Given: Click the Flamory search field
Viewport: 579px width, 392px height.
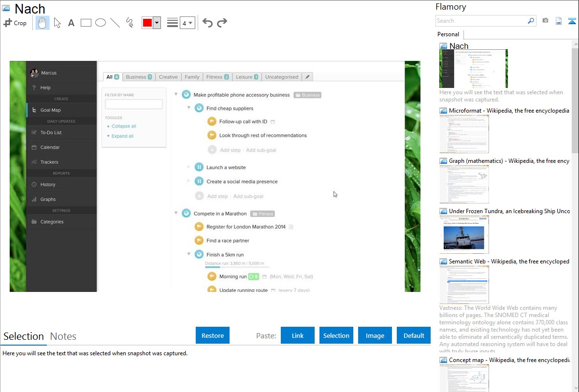Looking at the screenshot, I should pyautogui.click(x=481, y=21).
